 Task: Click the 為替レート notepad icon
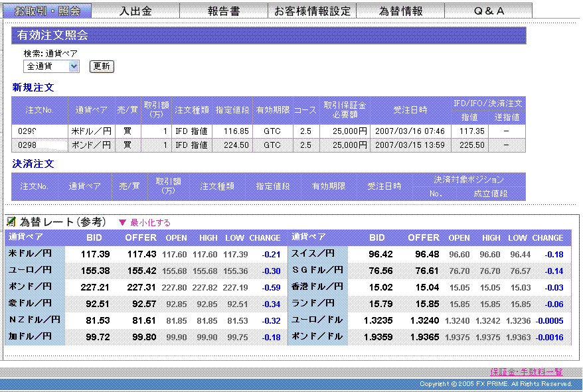click(x=11, y=222)
